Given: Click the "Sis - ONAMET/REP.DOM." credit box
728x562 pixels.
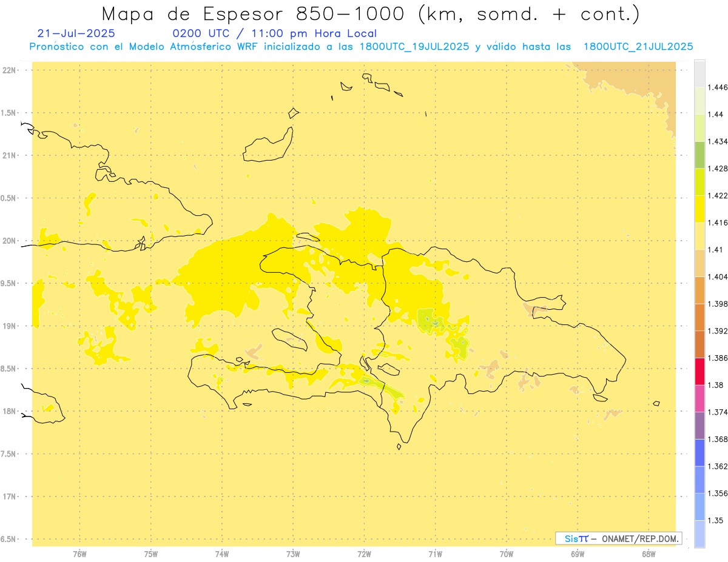Looking at the screenshot, I should tap(619, 538).
